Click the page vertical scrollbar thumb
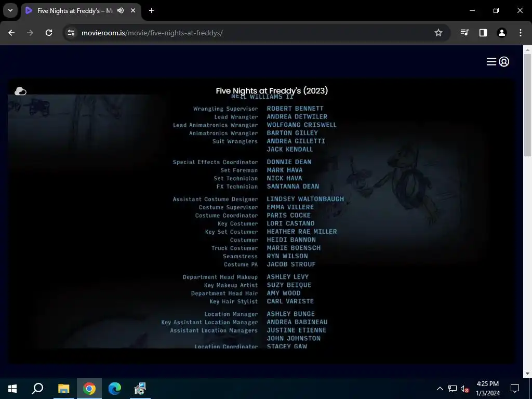The width and height of the screenshot is (532, 399). click(528, 105)
